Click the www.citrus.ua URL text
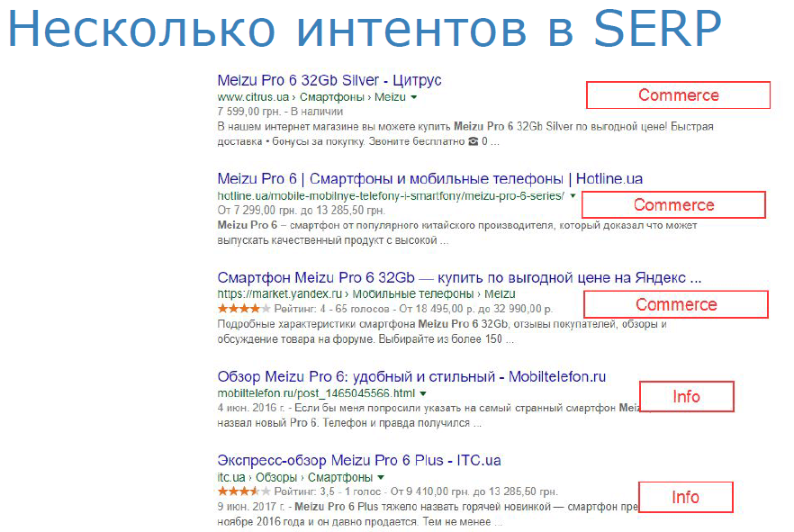Viewport: 794px width, 532px height. click(x=253, y=96)
